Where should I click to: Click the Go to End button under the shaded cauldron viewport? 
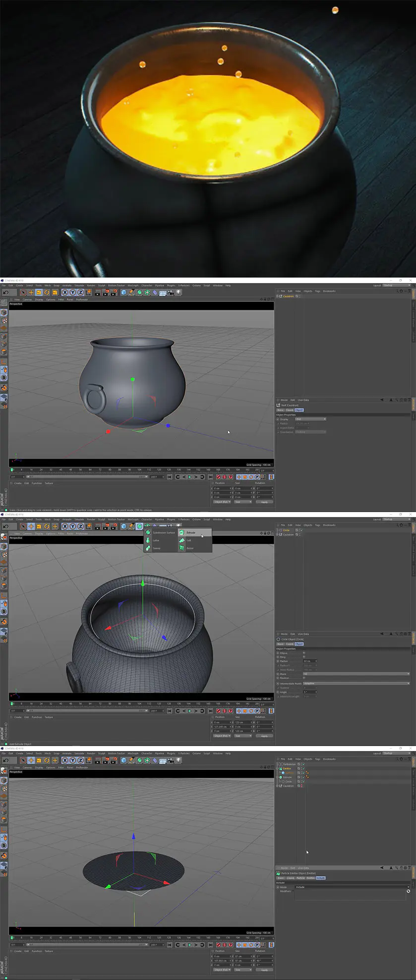[210, 477]
